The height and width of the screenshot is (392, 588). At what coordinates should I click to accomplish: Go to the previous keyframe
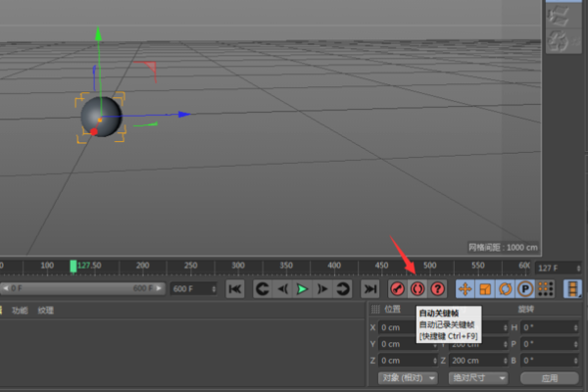point(262,289)
